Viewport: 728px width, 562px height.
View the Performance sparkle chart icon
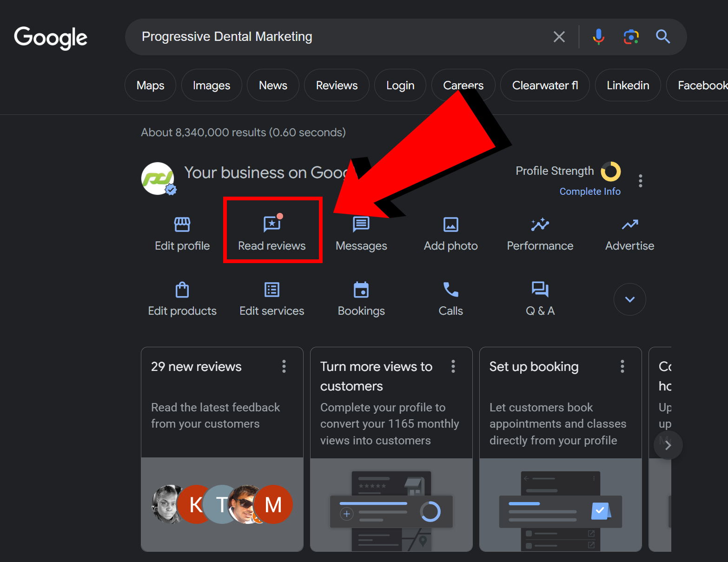540,224
